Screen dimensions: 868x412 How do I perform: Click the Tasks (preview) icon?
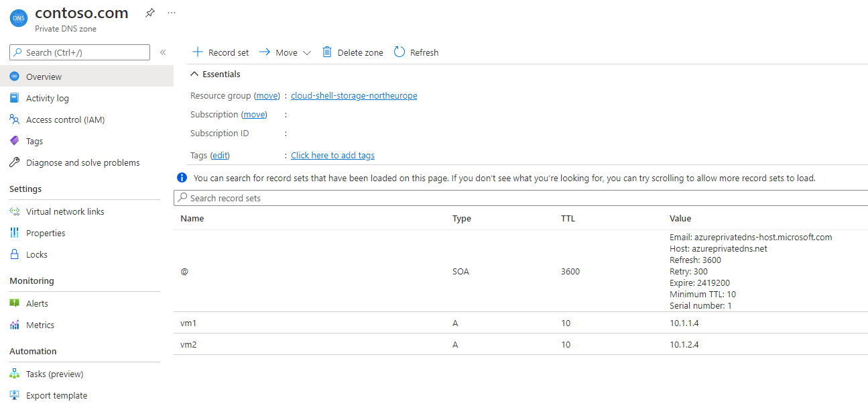pos(14,374)
